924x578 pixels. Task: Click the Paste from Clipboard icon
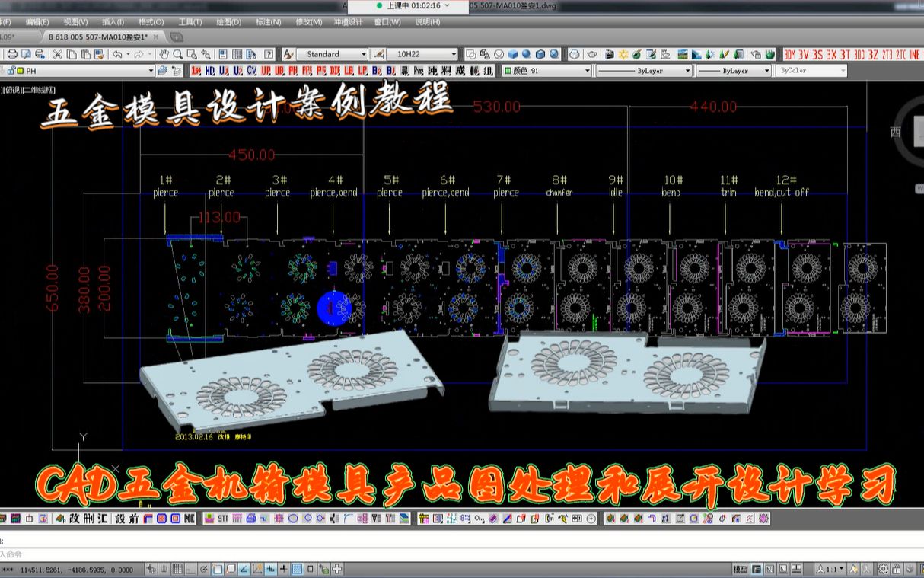84,54
